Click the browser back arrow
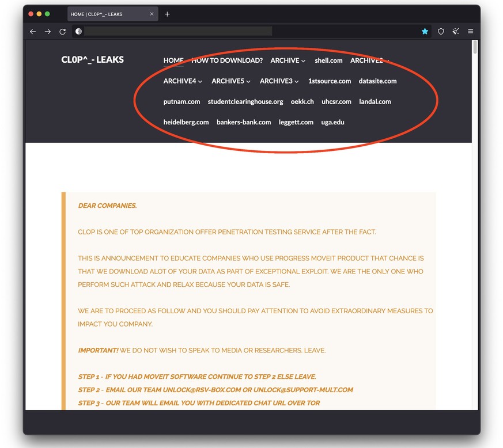Screen dimensions: 503x448 pyautogui.click(x=33, y=32)
